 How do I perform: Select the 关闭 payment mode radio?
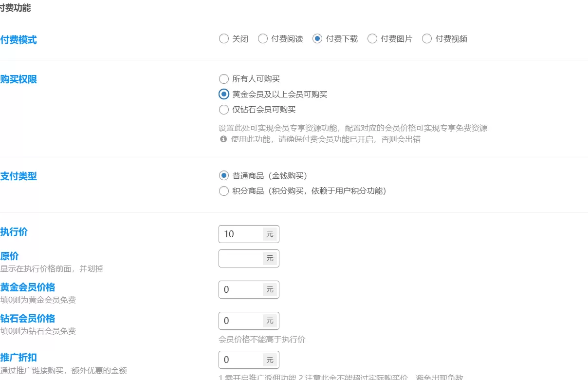pyautogui.click(x=224, y=39)
